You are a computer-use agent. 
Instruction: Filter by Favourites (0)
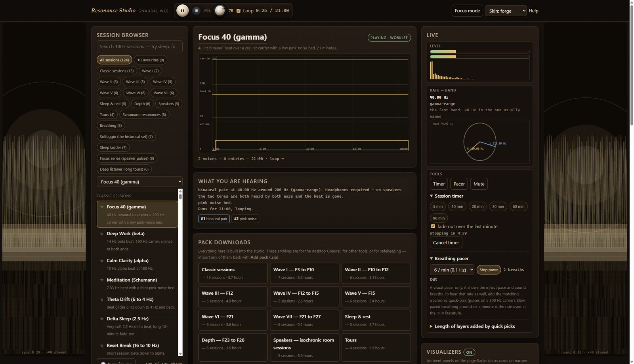coord(150,60)
